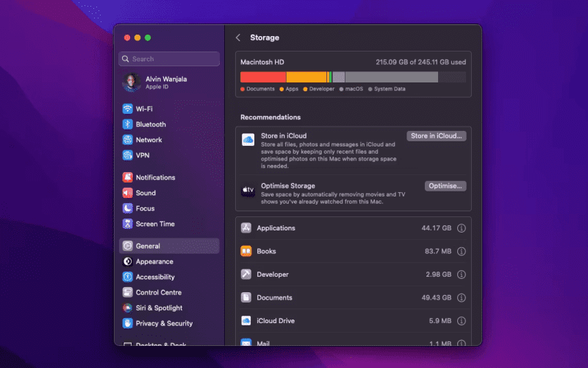Click the VPN icon in sidebar

tap(127, 155)
